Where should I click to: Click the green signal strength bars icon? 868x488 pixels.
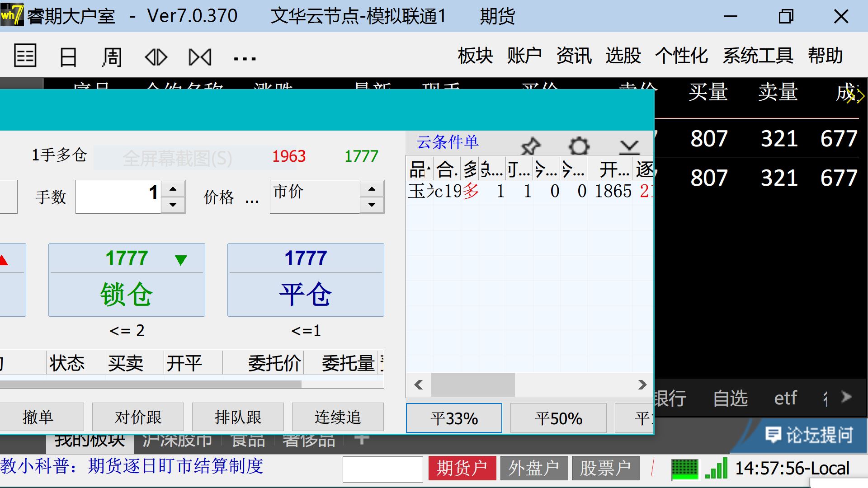(717, 469)
